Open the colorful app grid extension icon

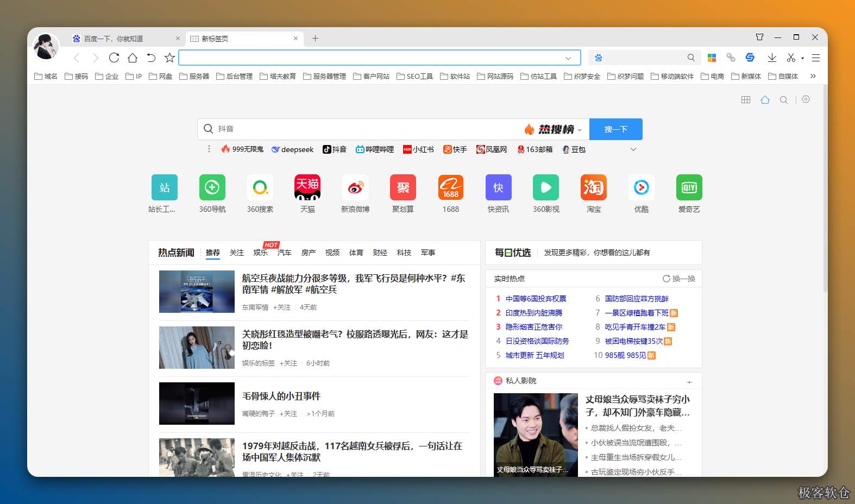click(712, 58)
